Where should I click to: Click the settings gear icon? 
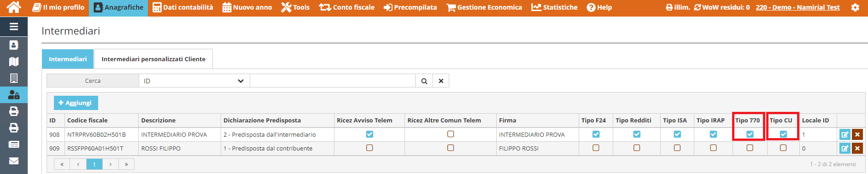click(x=855, y=7)
